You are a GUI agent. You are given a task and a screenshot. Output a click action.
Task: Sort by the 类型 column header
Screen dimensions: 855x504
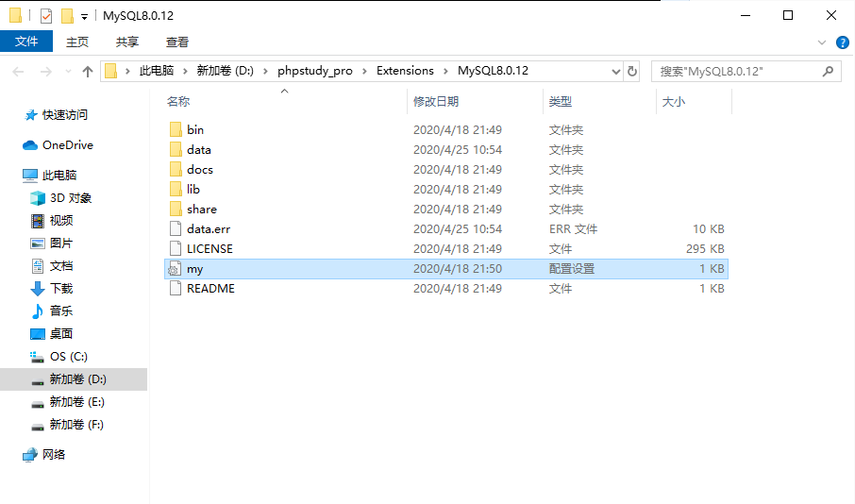click(x=560, y=101)
